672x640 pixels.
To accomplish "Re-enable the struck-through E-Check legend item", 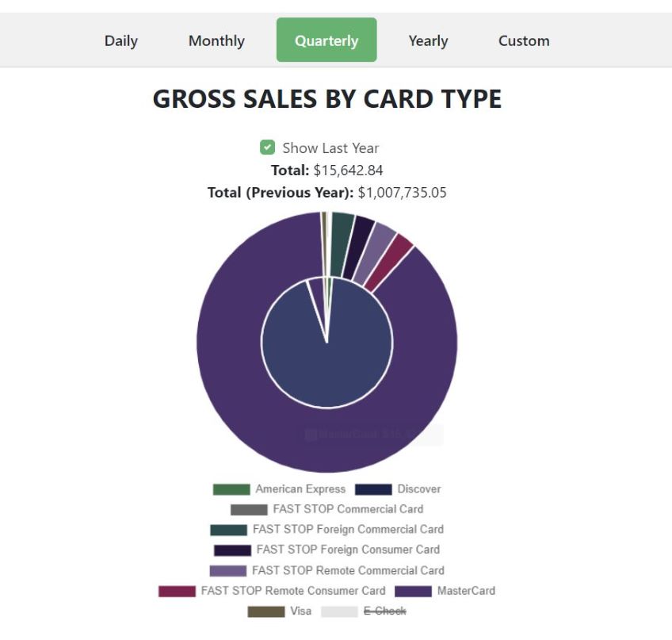I will [384, 611].
